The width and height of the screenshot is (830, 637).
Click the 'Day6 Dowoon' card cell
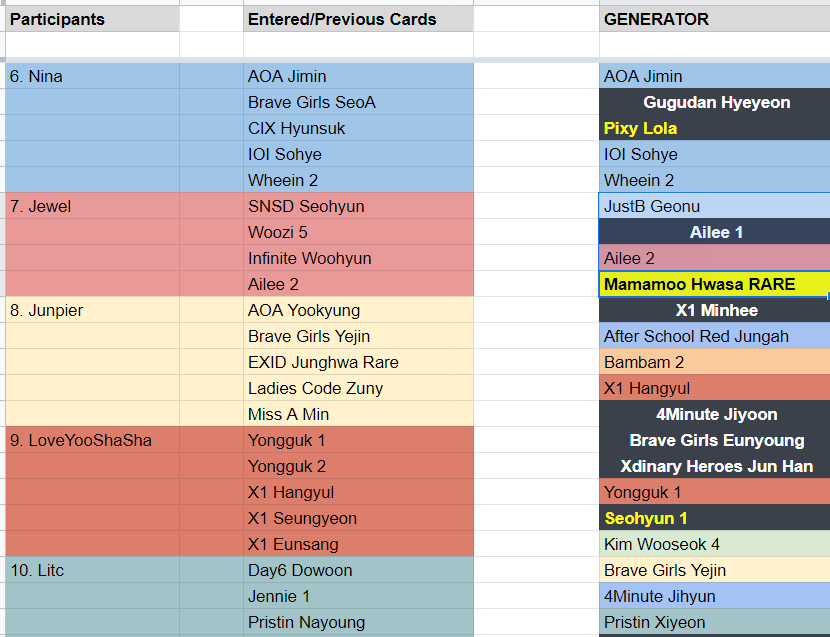click(358, 570)
